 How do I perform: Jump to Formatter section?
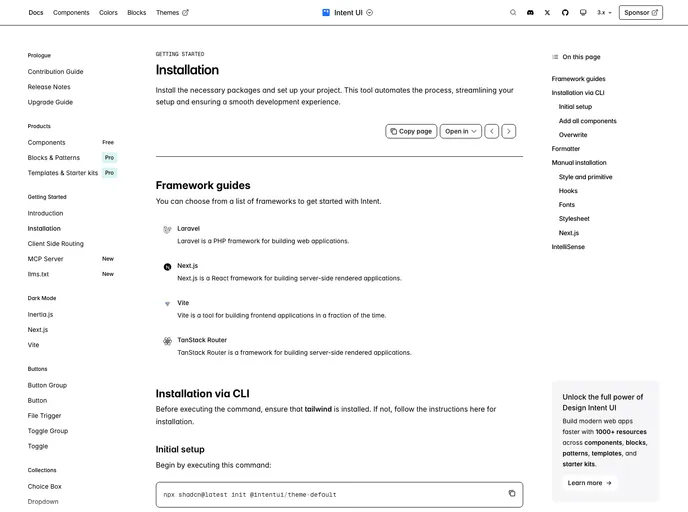[566, 149]
